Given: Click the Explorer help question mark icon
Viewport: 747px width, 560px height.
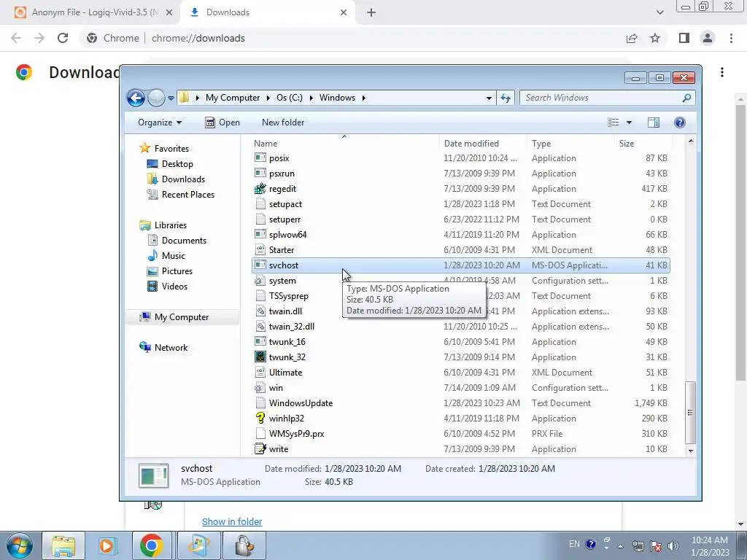Looking at the screenshot, I should 680,122.
